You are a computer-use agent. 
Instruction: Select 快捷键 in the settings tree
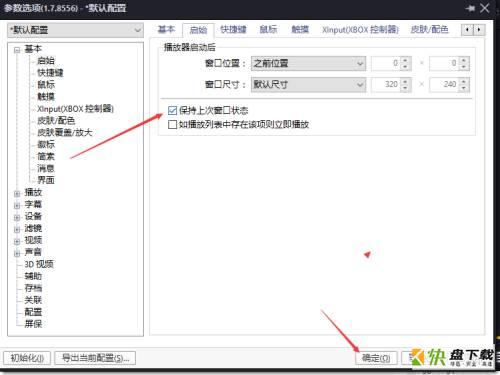(x=50, y=73)
